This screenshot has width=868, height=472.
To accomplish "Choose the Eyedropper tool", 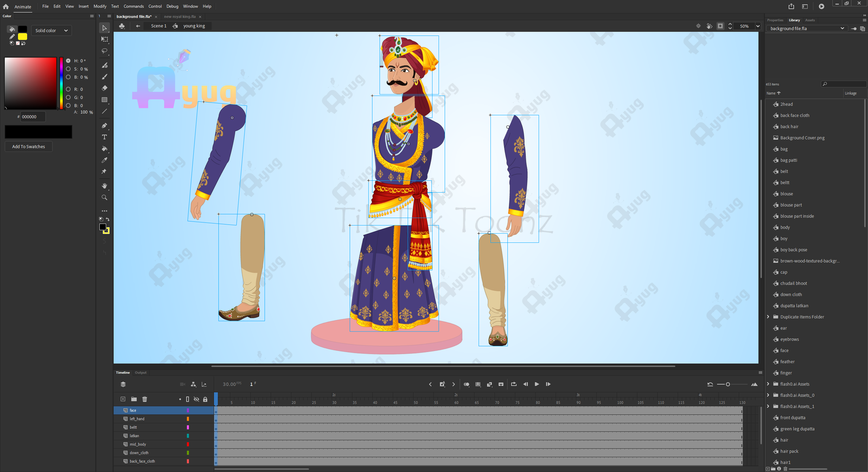I will (105, 160).
